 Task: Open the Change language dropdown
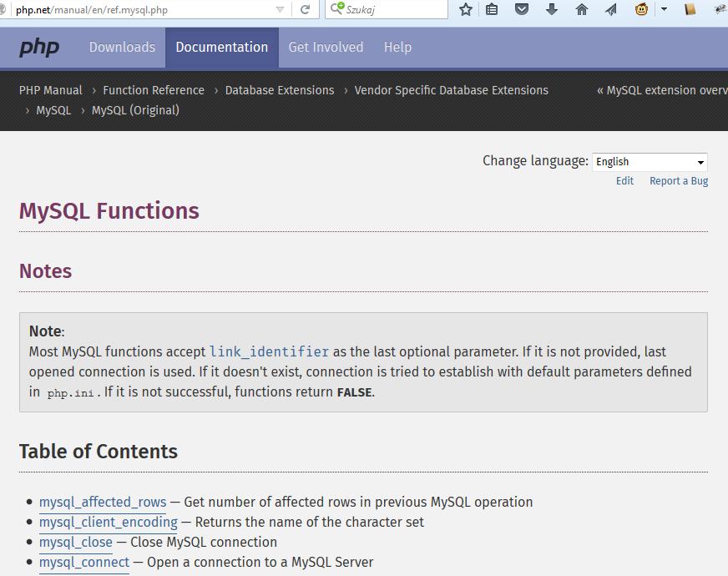tap(650, 162)
